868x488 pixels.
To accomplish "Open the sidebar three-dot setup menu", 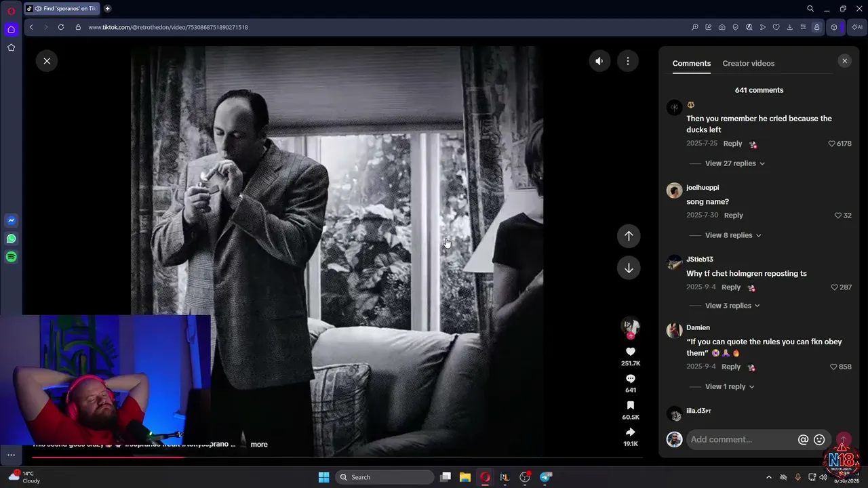I will 11,455.
